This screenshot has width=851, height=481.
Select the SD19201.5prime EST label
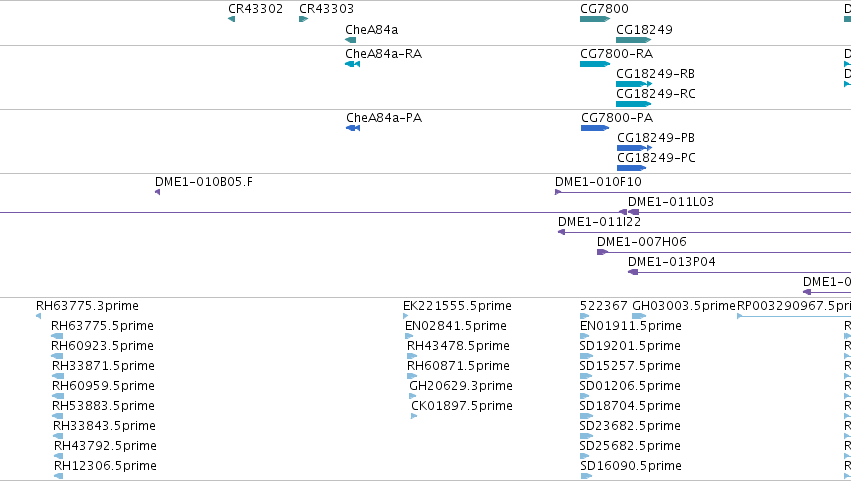tap(630, 346)
